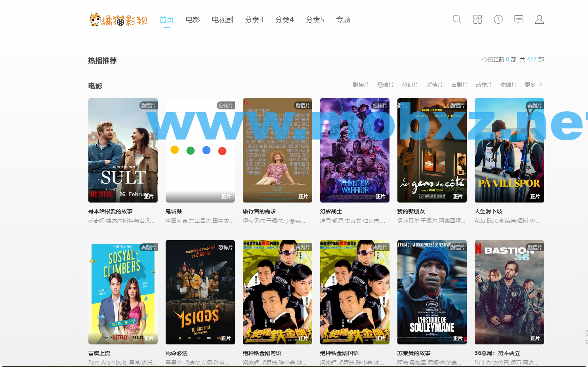The width and height of the screenshot is (588, 367).
Task: Click cast text starting 生田斗真
Action: coord(199,221)
